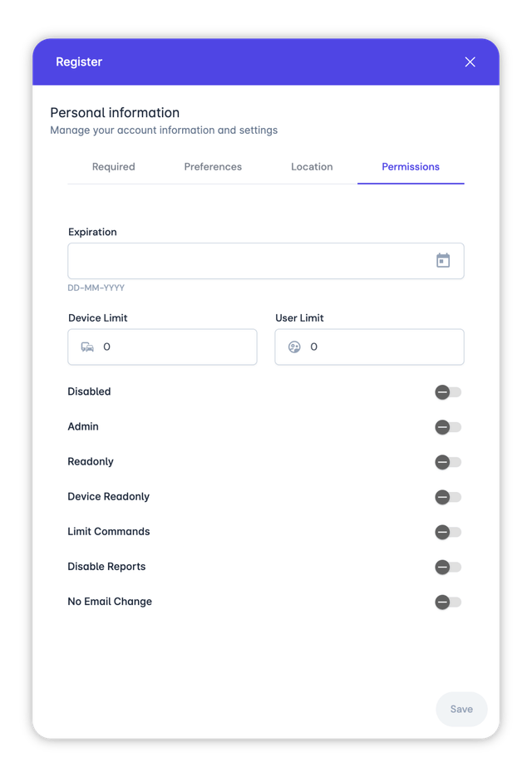Click the vehicle icon in the Device Limit field

pyautogui.click(x=87, y=347)
